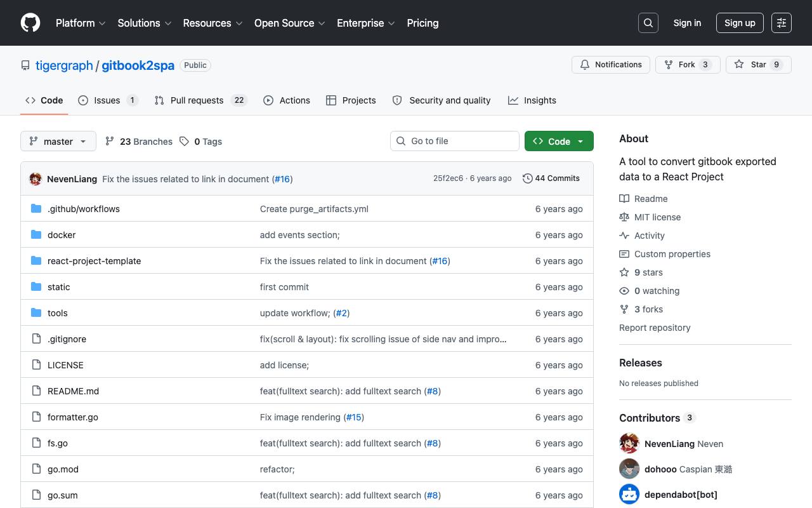
Task: Open dependabot[bot] contributor avatar
Action: [629, 494]
